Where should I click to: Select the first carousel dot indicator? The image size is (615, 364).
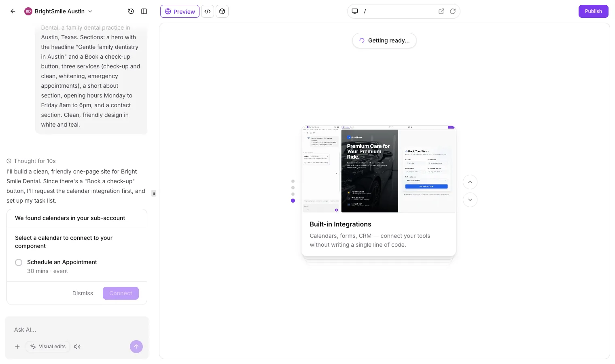(293, 181)
